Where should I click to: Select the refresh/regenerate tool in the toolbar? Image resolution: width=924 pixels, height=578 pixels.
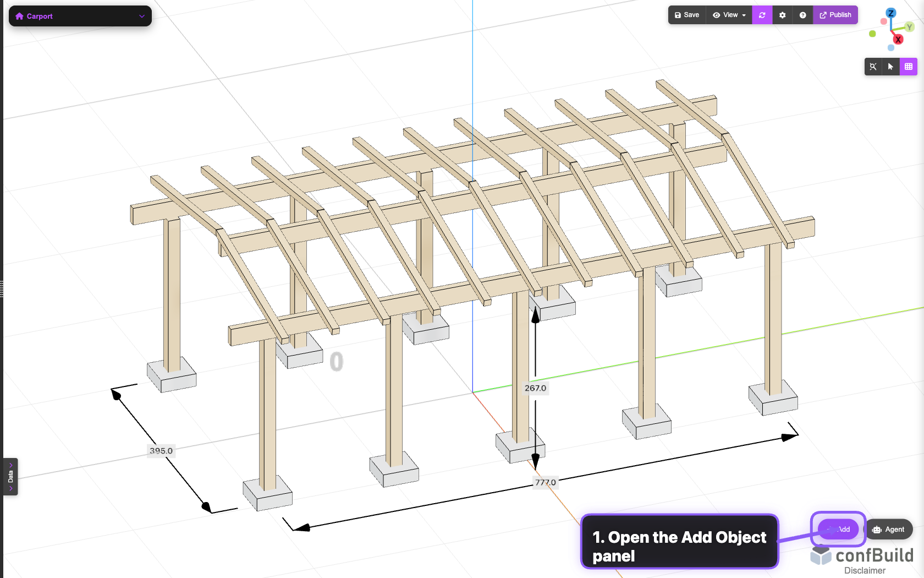tap(762, 15)
